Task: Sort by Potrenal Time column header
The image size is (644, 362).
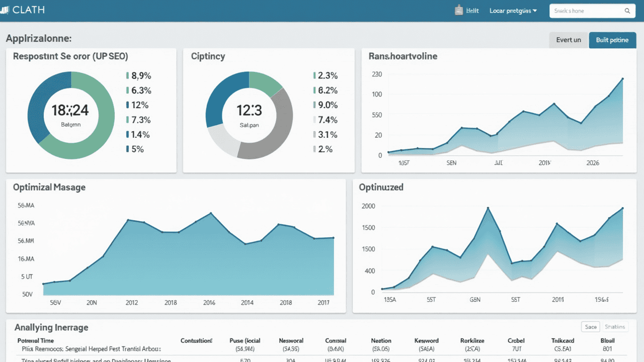Action: pyautogui.click(x=35, y=341)
